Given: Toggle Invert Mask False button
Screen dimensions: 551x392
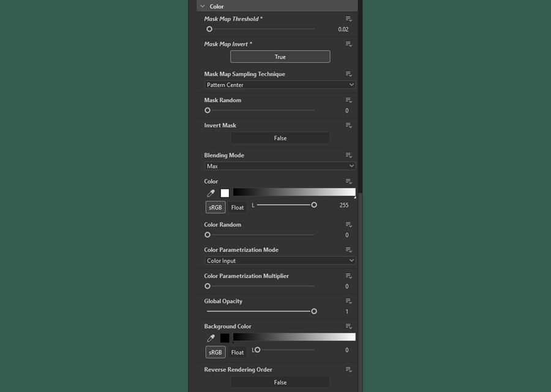Looking at the screenshot, I should click(x=280, y=138).
